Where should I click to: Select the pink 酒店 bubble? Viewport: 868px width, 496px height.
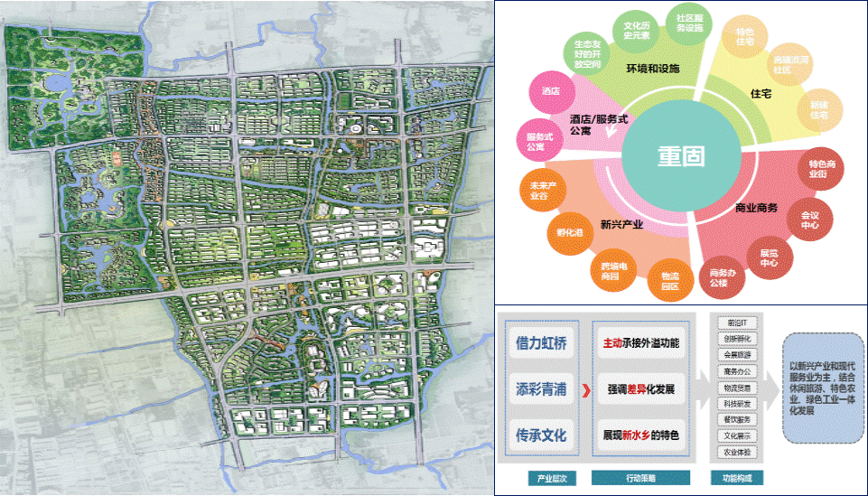(x=550, y=91)
